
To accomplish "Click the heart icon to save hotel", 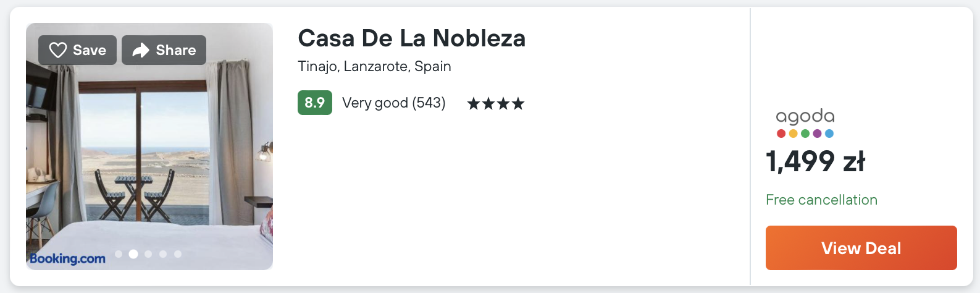I will [x=57, y=50].
